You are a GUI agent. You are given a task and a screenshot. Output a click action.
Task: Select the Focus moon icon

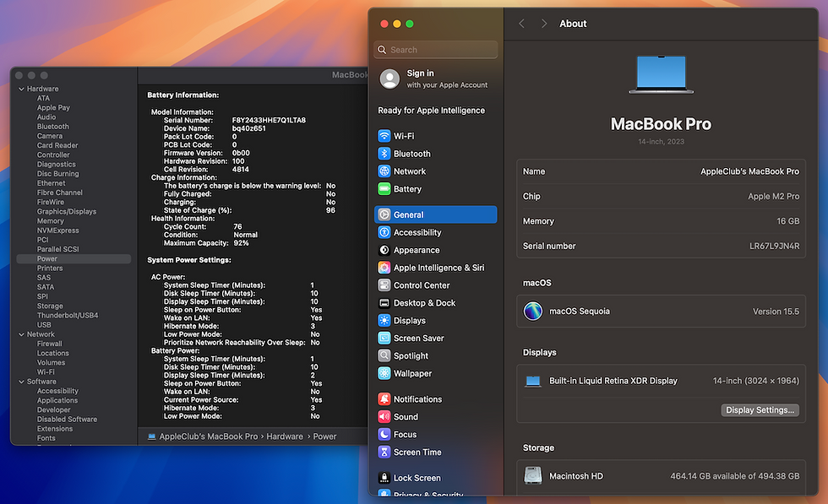click(x=384, y=434)
